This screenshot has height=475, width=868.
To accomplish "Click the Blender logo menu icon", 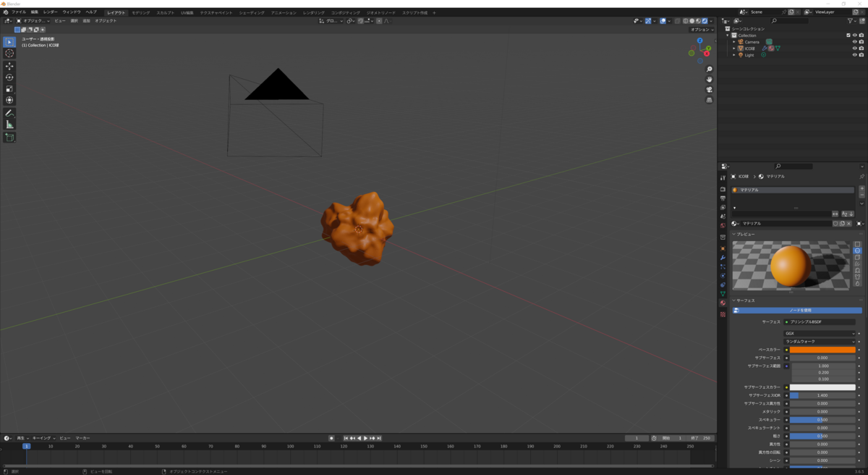I will (5, 12).
